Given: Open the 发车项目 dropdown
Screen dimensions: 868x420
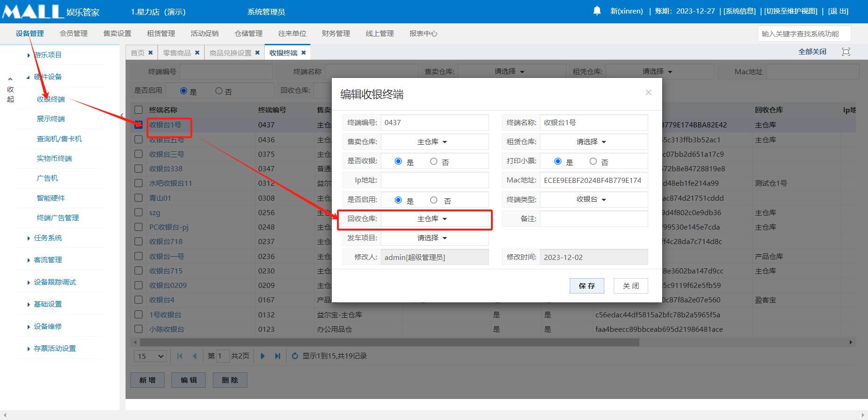Looking at the screenshot, I should click(x=434, y=238).
